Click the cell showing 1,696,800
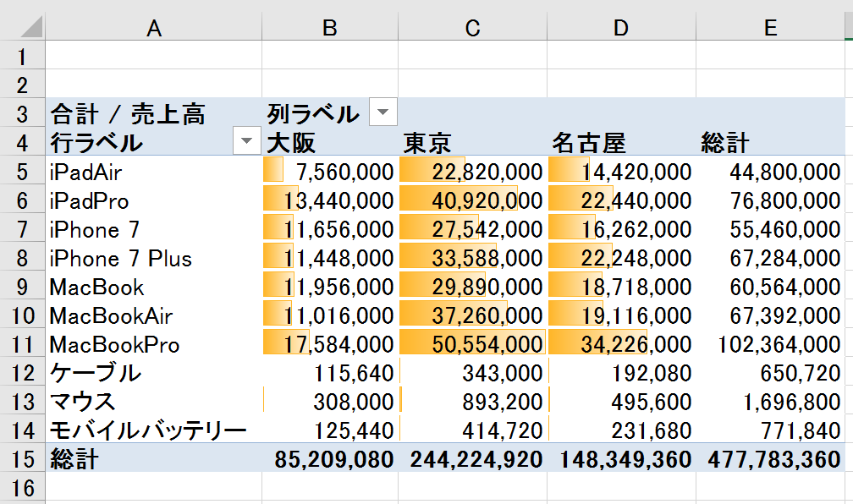Viewport: 853px width, 504px height. point(770,401)
